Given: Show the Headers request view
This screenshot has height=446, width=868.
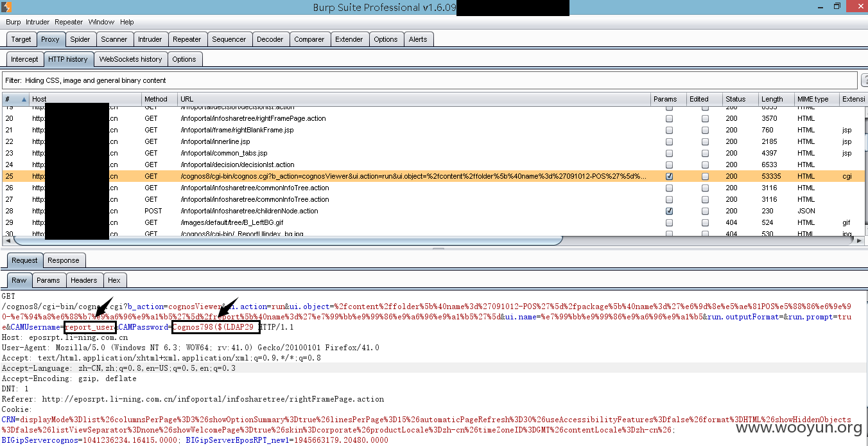Looking at the screenshot, I should click(84, 280).
